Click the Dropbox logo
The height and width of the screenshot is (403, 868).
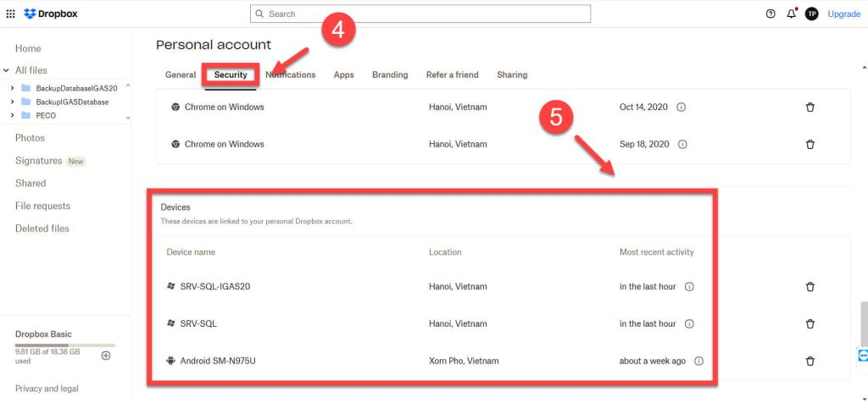(51, 14)
